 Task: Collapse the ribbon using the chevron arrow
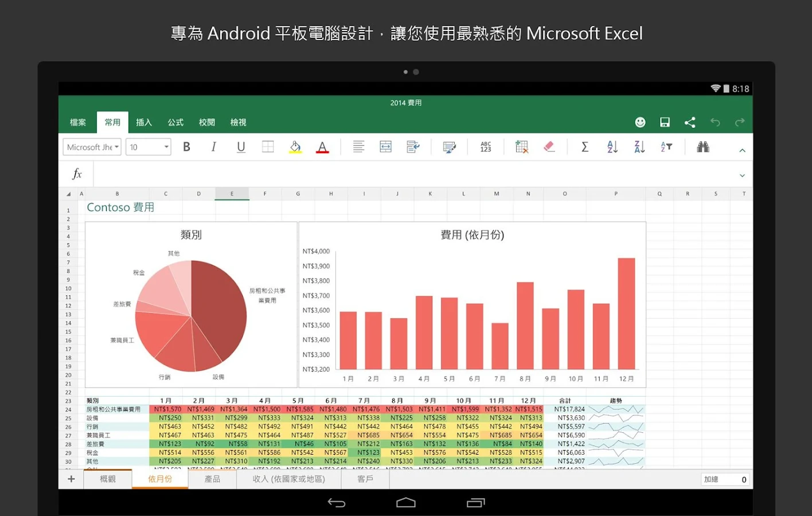pos(742,148)
